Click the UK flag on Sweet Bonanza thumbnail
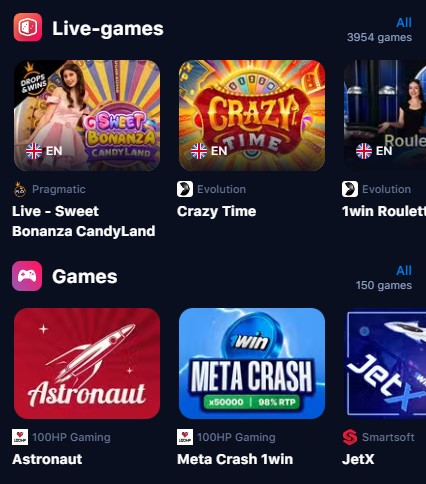This screenshot has width=426, height=484. pyautogui.click(x=34, y=151)
